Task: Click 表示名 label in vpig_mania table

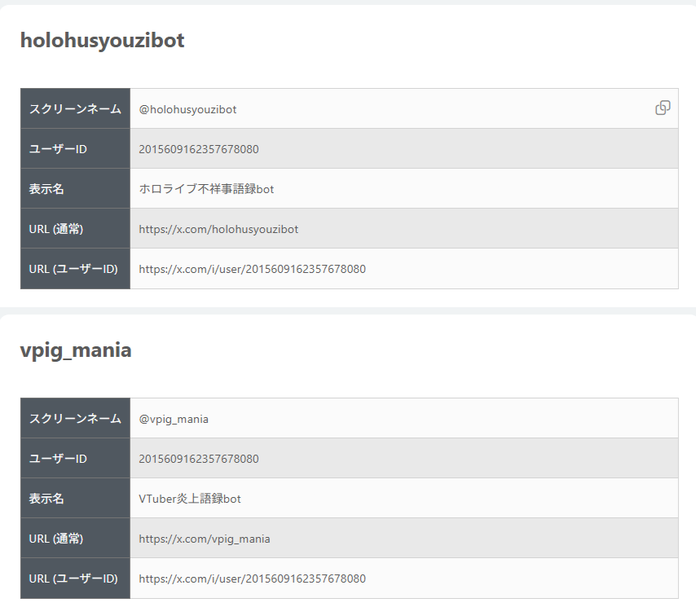Action: point(46,499)
